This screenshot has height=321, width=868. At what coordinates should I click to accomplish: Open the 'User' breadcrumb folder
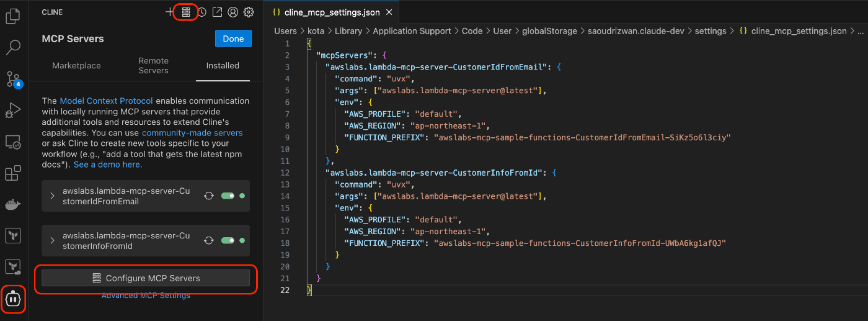[502, 31]
